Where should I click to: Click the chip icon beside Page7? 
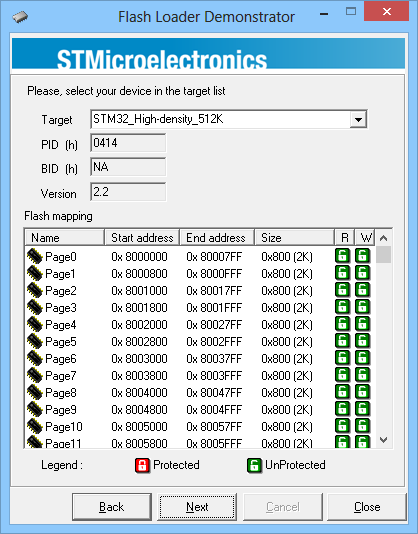point(34,375)
